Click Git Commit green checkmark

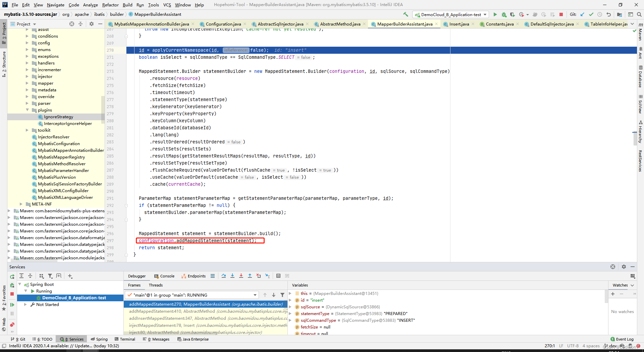click(x=591, y=14)
